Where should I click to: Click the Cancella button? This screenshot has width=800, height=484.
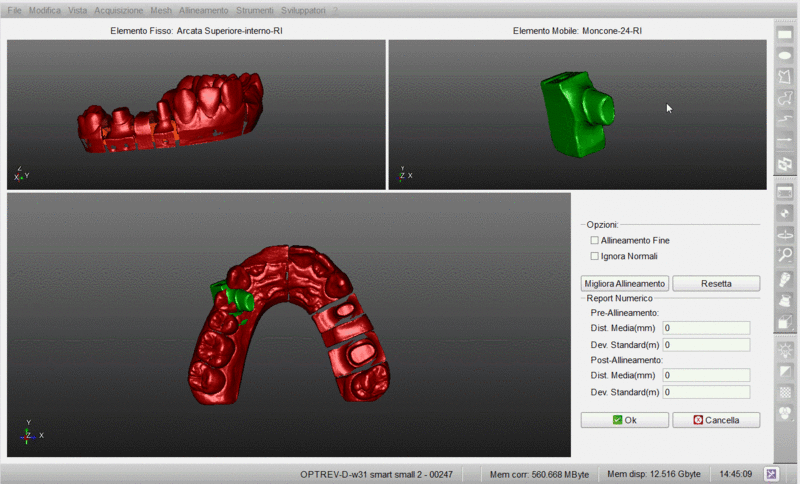pyautogui.click(x=716, y=420)
